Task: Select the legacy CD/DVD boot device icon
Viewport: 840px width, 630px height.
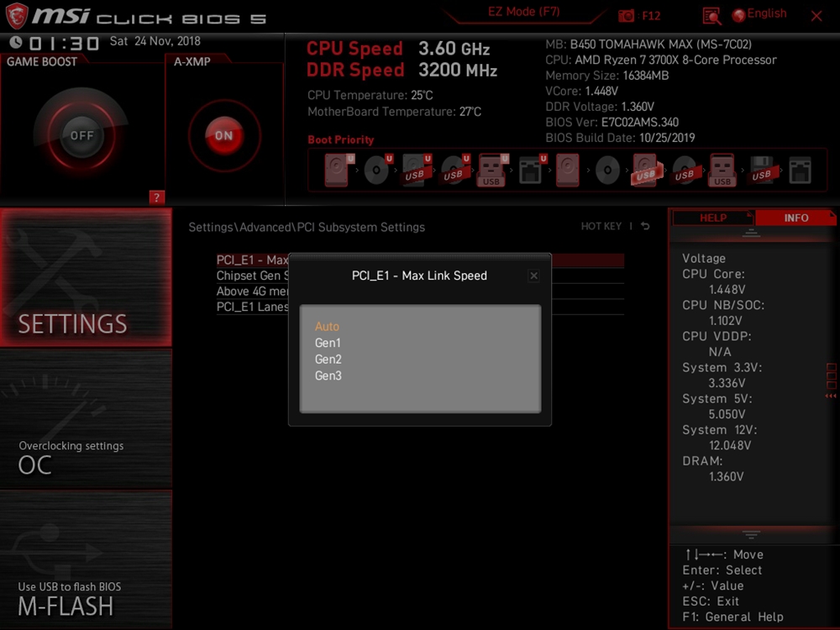Action: [607, 171]
